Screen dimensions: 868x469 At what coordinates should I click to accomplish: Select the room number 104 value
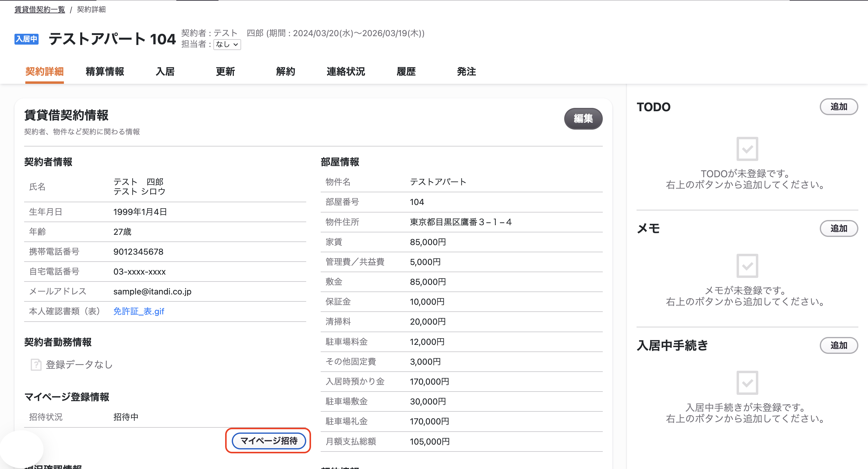[417, 202]
